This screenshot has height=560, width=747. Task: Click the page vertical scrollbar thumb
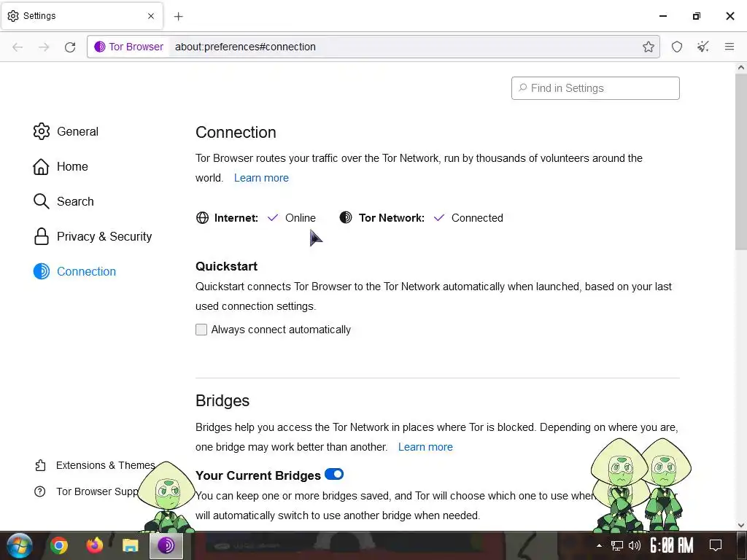pyautogui.click(x=740, y=162)
